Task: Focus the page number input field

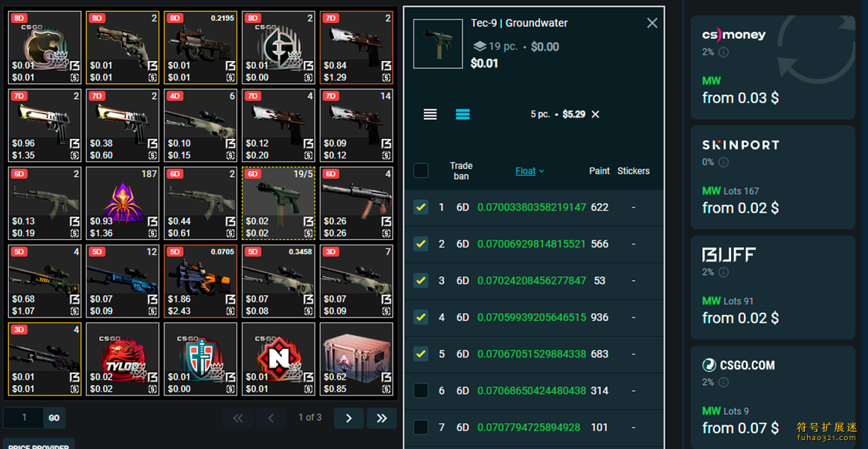Action: pyautogui.click(x=24, y=418)
